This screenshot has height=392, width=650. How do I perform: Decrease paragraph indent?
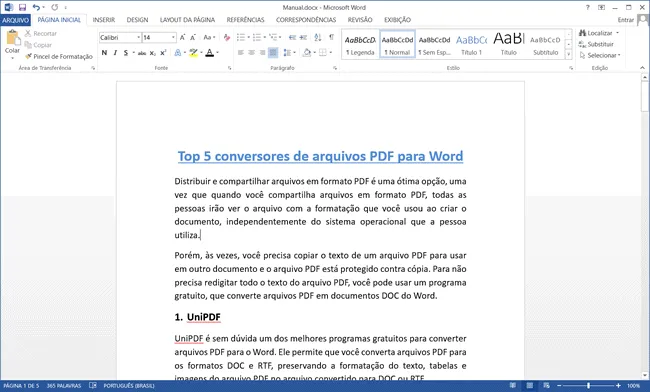(x=293, y=38)
